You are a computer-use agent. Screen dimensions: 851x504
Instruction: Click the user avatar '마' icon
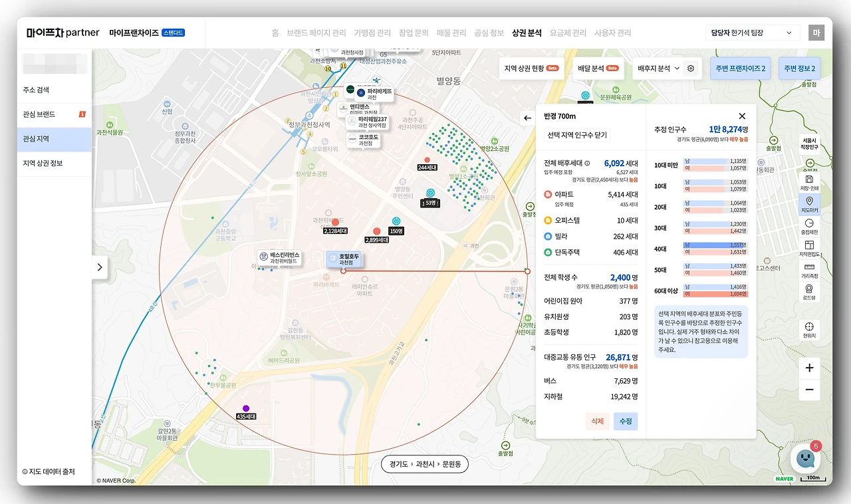pyautogui.click(x=816, y=33)
